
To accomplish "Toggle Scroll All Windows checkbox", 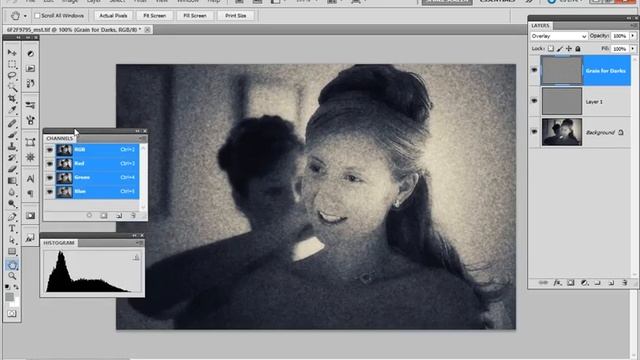I will [37, 16].
